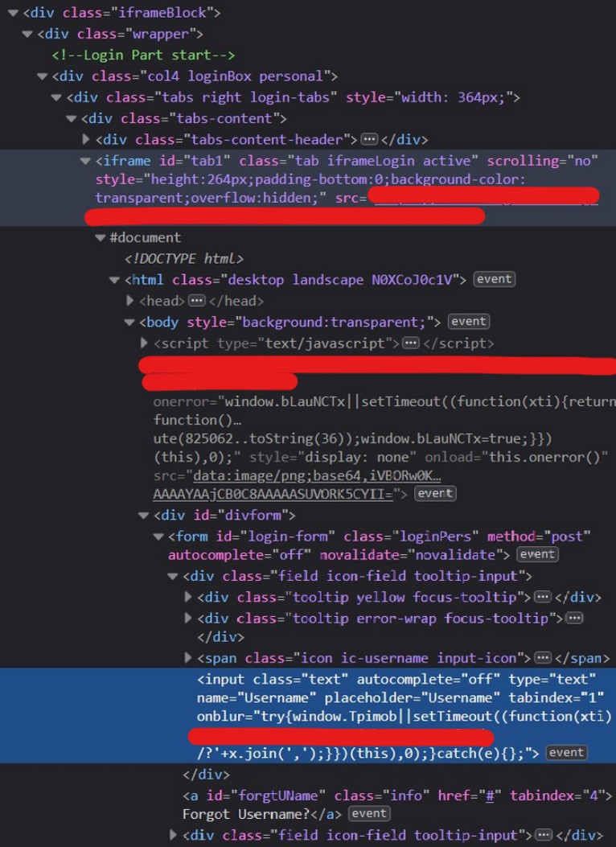Expand the tooltip error-wrap focus-tooltip div
Screen dimensions: 616x847
point(187,618)
